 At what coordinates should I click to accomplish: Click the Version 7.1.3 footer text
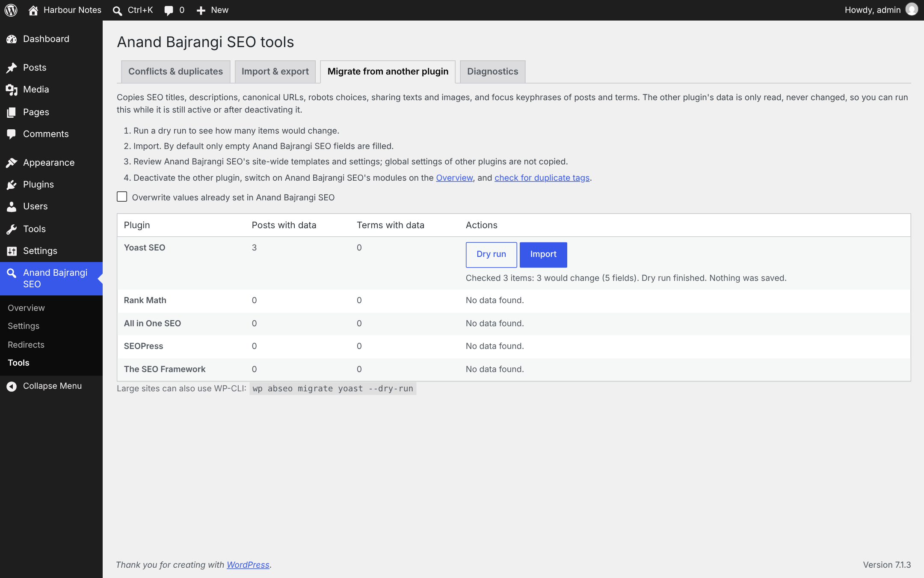[x=887, y=565]
